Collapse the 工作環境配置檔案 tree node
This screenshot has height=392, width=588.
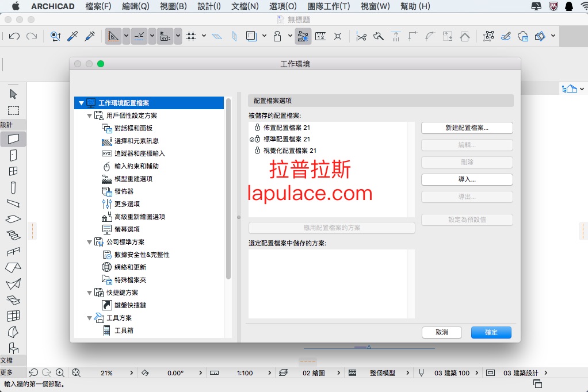coord(81,103)
